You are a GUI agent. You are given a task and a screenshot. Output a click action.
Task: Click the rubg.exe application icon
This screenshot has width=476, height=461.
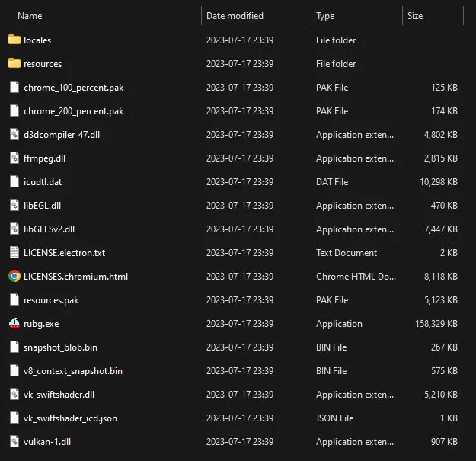(x=14, y=323)
